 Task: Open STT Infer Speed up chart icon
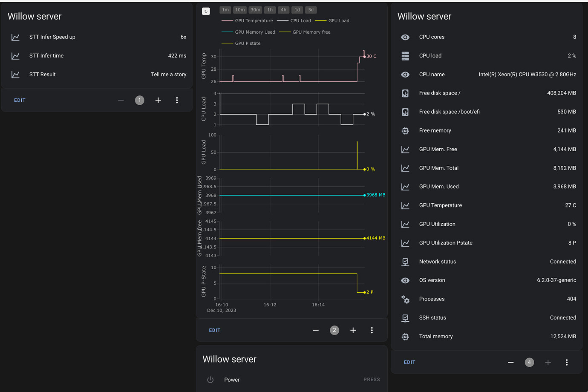point(15,37)
